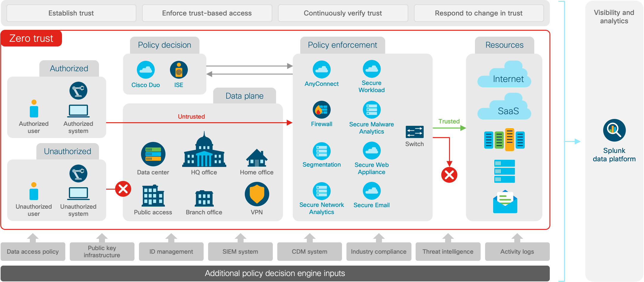Screen dimensions: 644x282
Task: Select the SaaS cloud resource
Action: click(x=504, y=106)
